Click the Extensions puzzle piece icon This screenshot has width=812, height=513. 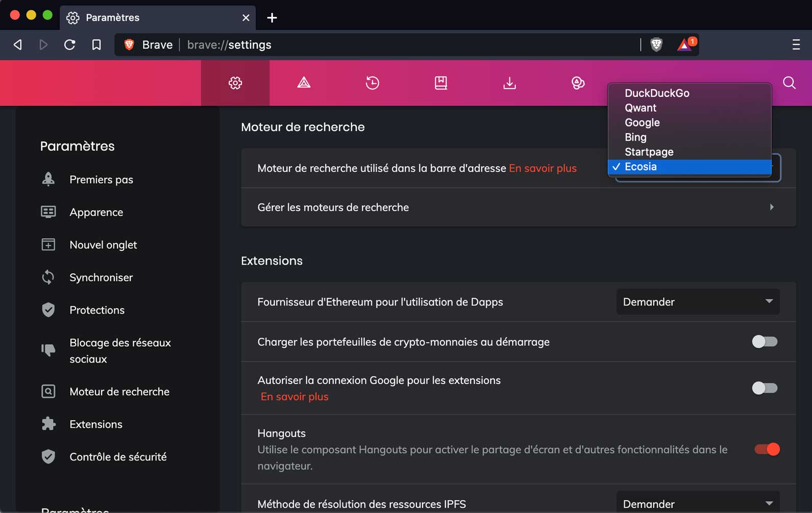pyautogui.click(x=48, y=424)
